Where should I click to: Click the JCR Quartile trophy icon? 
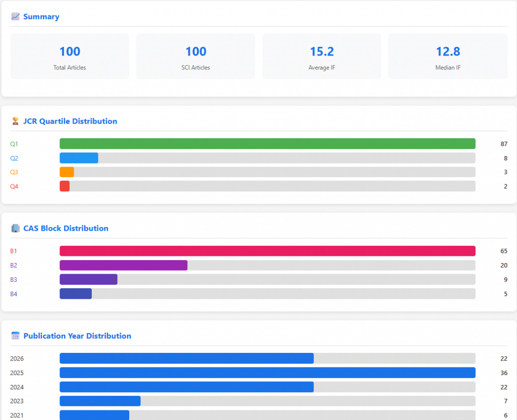point(15,121)
